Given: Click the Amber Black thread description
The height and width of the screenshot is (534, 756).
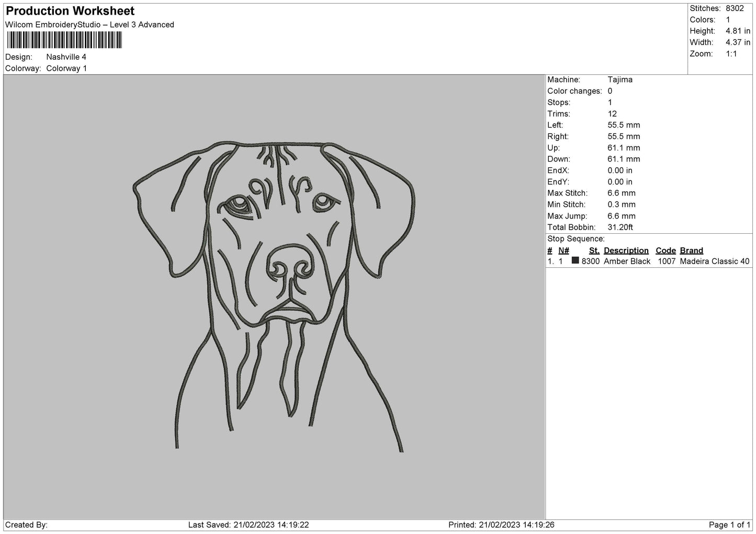Looking at the screenshot, I should pos(627,262).
